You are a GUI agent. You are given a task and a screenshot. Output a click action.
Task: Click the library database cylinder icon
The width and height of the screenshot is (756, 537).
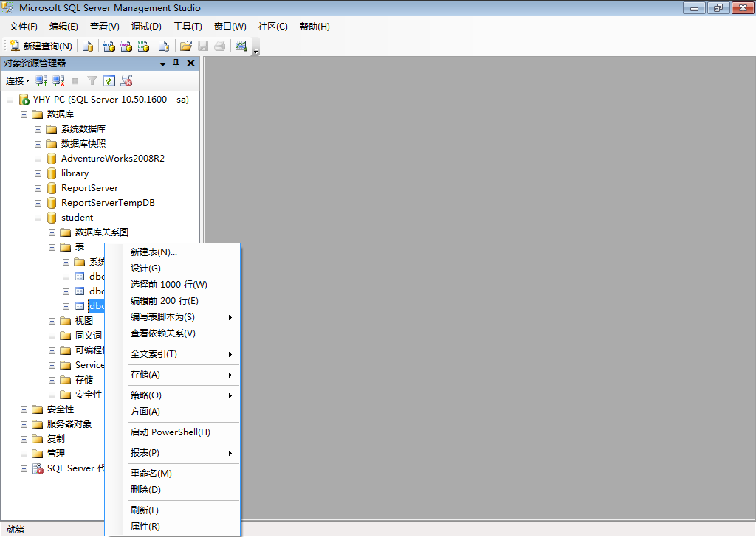point(52,173)
